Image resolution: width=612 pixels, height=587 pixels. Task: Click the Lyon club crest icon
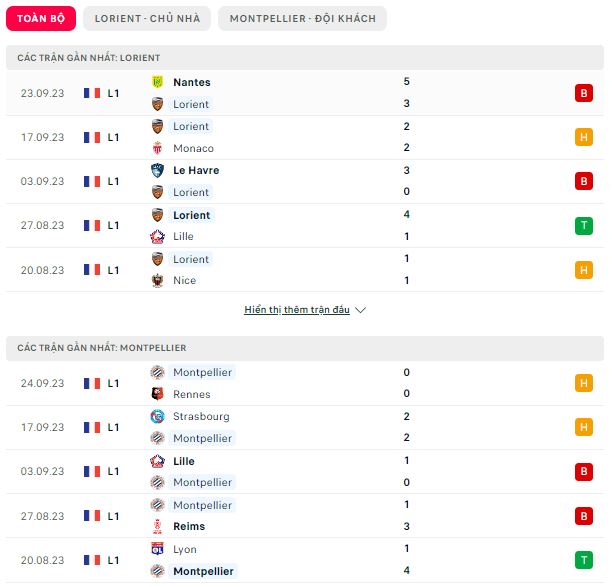(x=157, y=549)
